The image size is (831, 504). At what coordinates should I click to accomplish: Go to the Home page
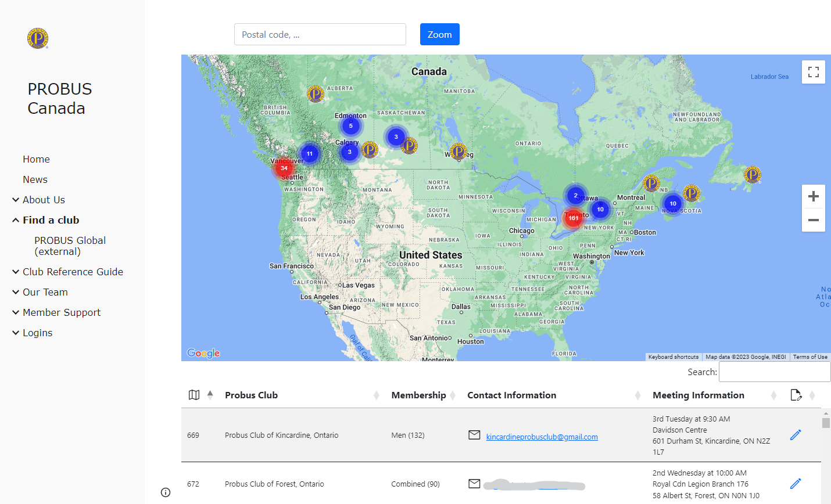pyautogui.click(x=36, y=159)
